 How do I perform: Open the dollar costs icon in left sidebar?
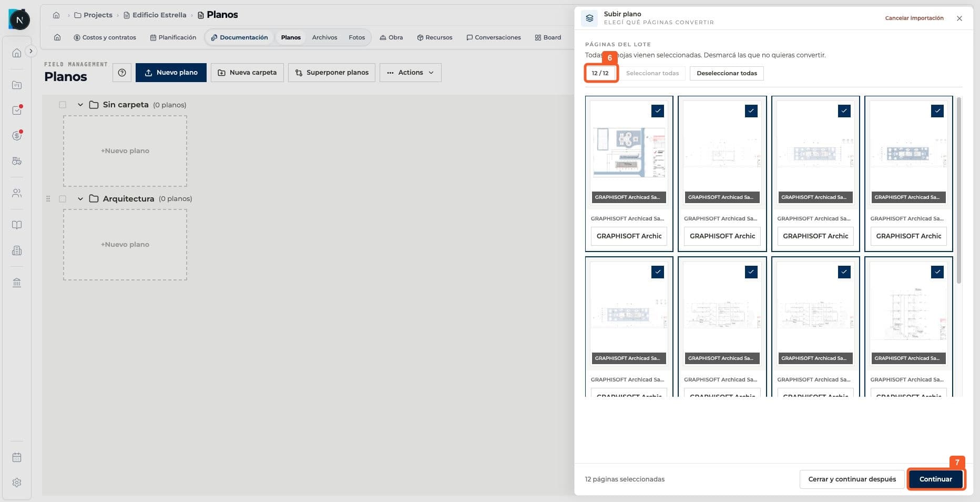click(17, 136)
